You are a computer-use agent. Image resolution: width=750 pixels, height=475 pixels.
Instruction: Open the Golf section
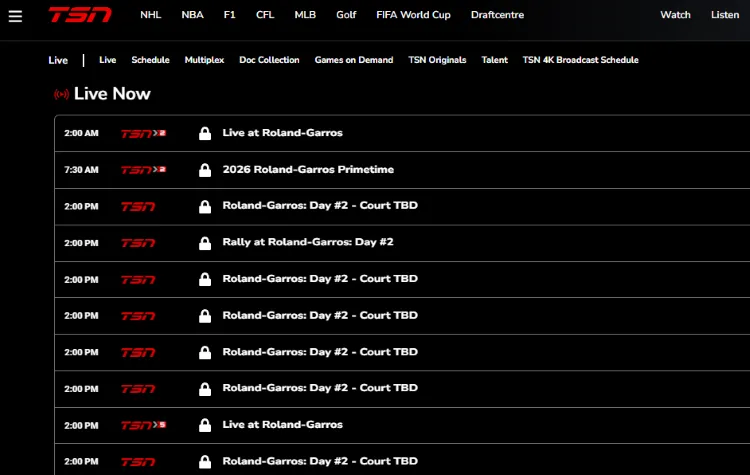click(346, 15)
